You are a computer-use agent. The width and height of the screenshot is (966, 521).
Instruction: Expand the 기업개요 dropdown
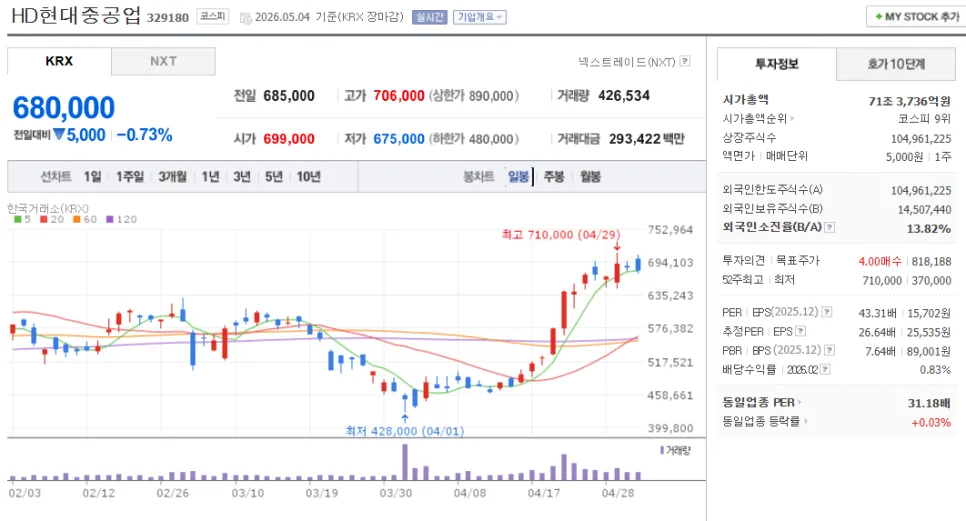pos(479,17)
